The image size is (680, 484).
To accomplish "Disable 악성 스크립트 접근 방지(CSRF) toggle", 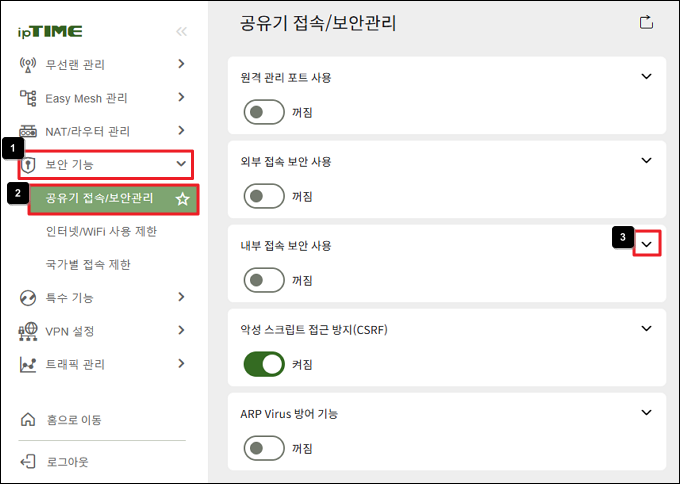I will (x=264, y=364).
